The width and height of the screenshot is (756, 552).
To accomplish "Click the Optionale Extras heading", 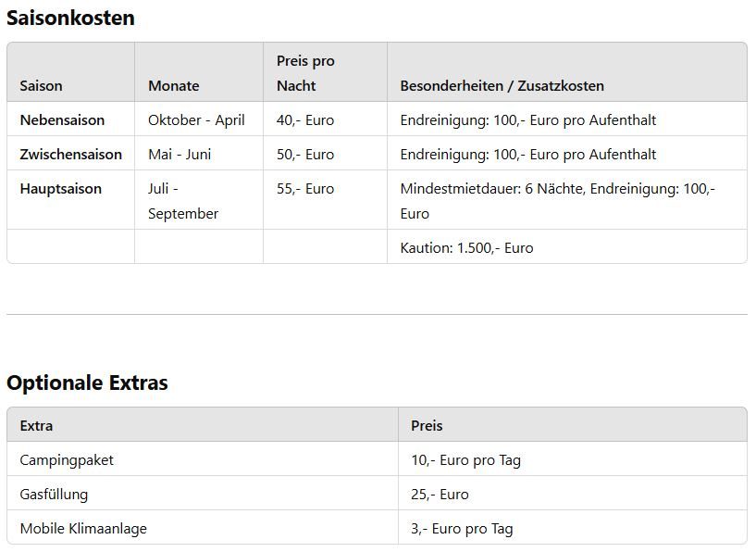I will click(x=87, y=383).
